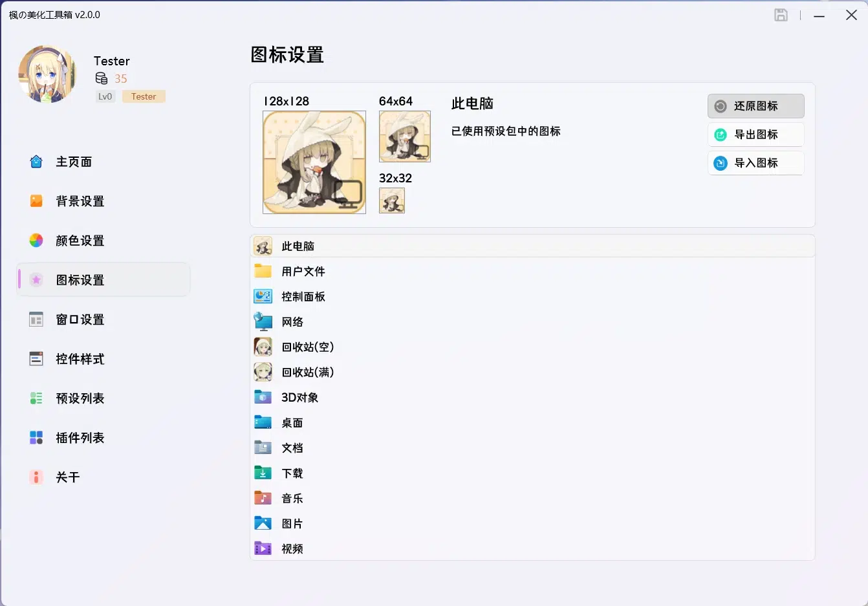
Task: Open the 关于 page
Action: [x=103, y=477]
